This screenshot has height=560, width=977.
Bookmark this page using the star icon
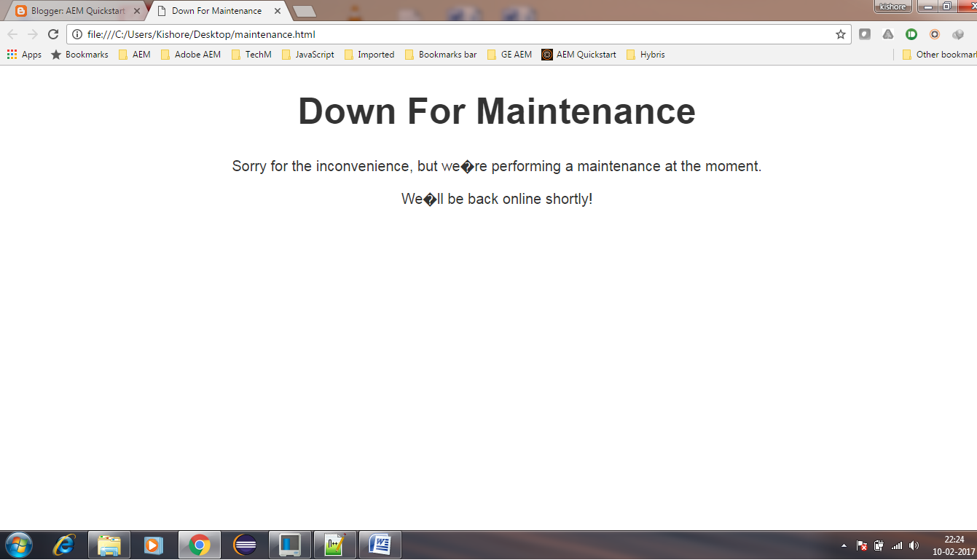click(x=841, y=33)
